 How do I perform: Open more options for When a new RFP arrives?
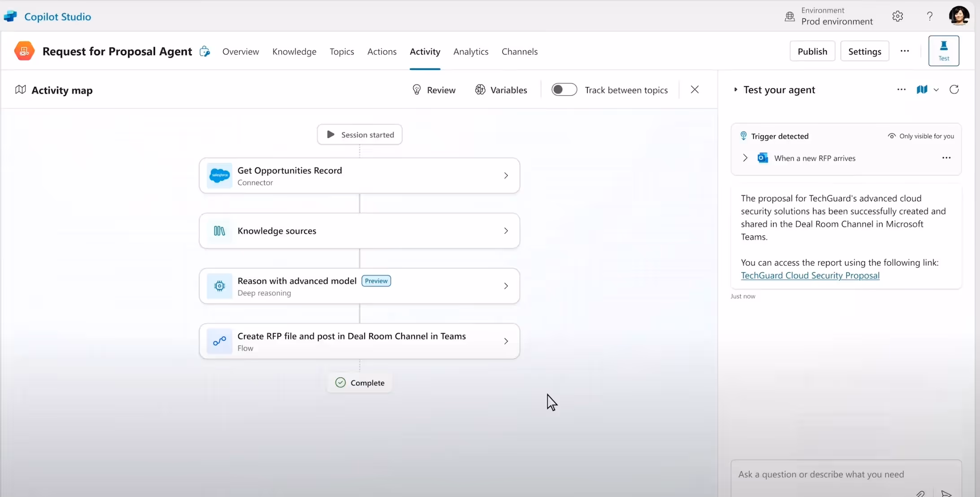(x=946, y=158)
